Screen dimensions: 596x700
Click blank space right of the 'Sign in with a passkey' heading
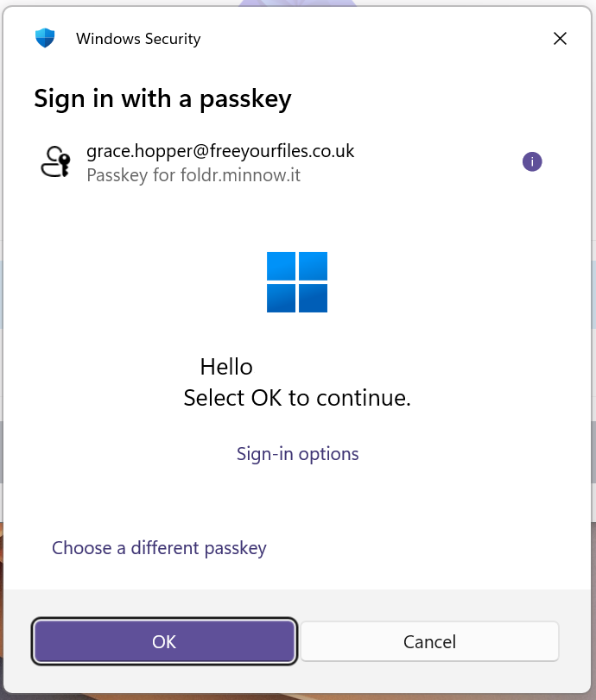[x=432, y=98]
